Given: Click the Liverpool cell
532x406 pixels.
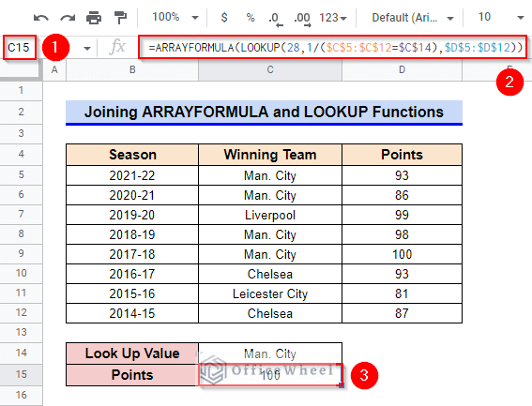Looking at the screenshot, I should [270, 215].
